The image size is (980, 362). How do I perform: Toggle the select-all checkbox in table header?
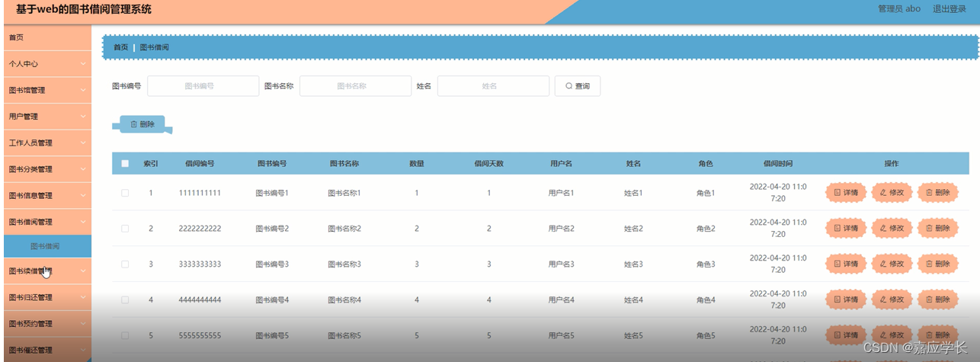[125, 164]
